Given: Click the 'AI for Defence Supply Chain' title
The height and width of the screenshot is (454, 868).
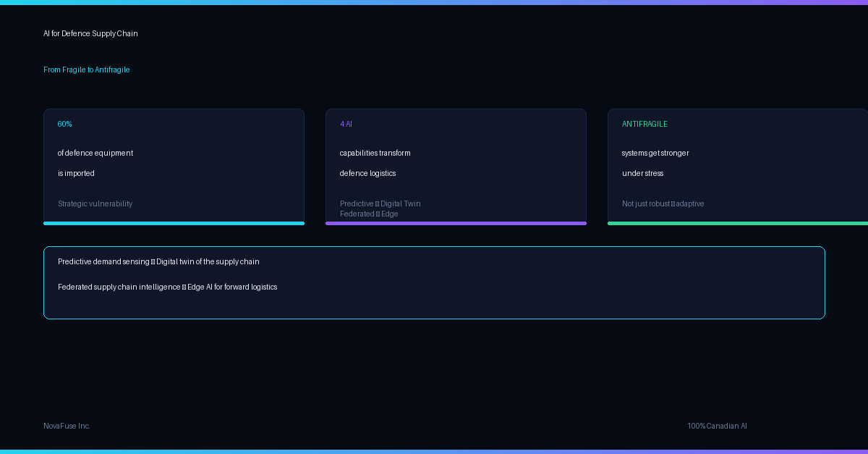Looking at the screenshot, I should pos(90,33).
